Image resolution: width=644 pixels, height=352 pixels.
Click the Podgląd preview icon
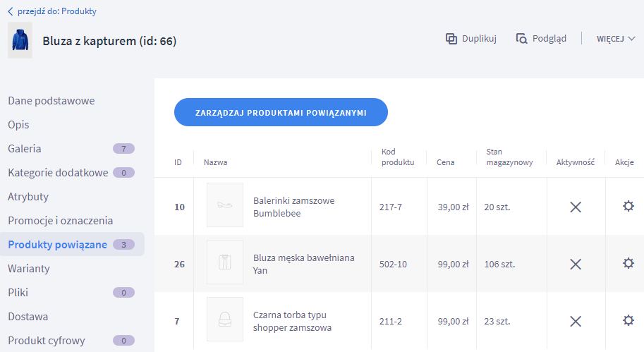(522, 39)
